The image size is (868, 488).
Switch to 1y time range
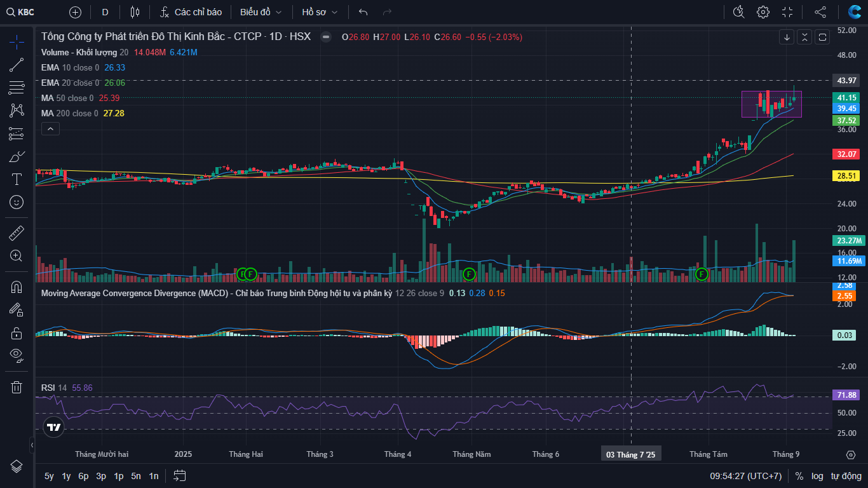coord(66,476)
